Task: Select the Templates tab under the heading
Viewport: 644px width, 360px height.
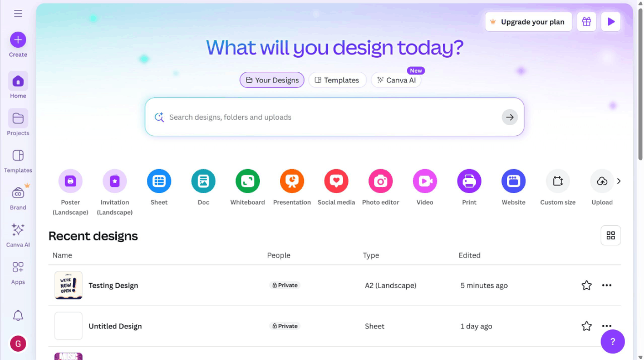Action: 337,80
